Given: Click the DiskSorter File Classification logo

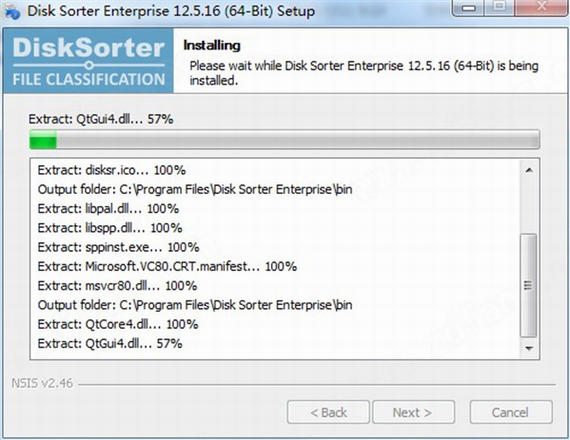Looking at the screenshot, I should point(88,61).
